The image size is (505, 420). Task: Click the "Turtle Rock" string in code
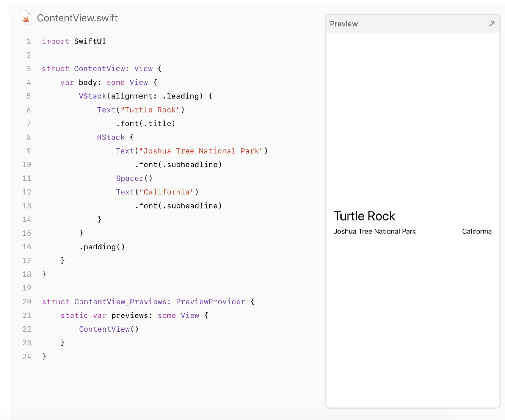pos(150,110)
